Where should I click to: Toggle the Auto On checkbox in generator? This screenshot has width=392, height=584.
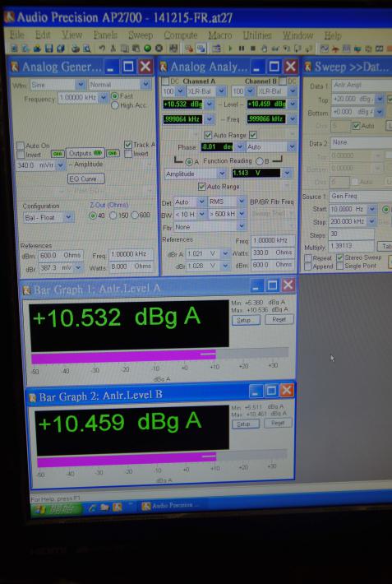[x=20, y=146]
